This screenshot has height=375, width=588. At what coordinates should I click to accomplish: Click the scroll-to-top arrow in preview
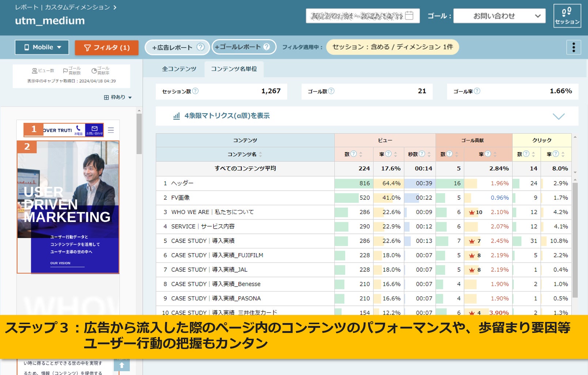pos(122,365)
